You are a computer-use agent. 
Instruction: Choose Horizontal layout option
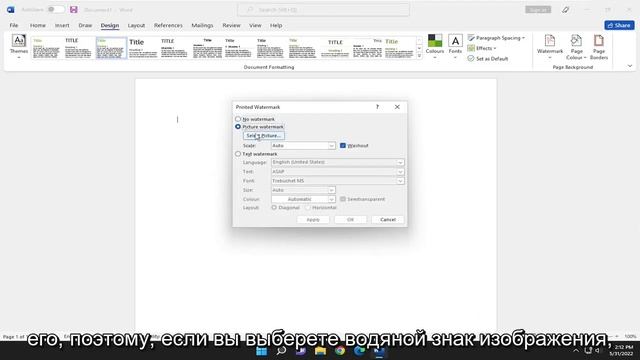pos(309,207)
